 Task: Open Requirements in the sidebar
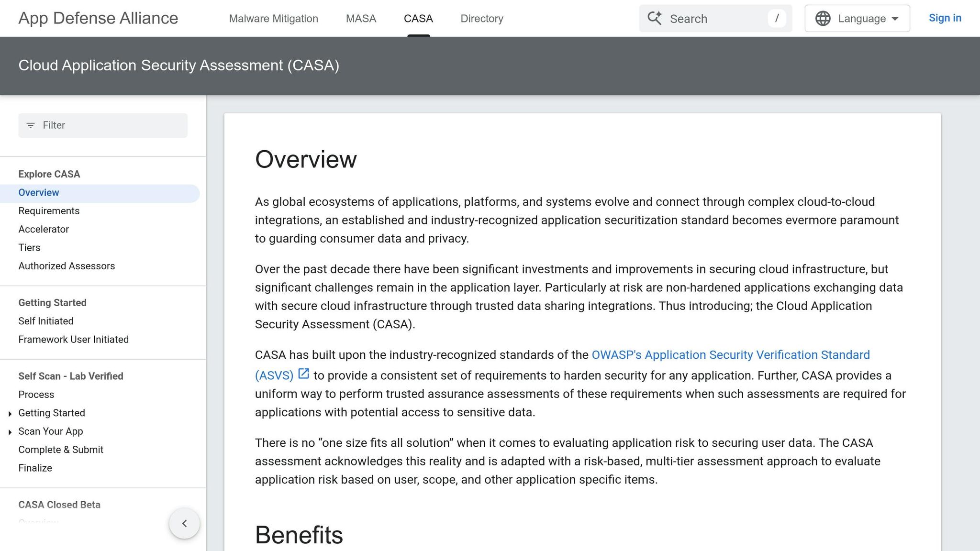click(x=49, y=211)
